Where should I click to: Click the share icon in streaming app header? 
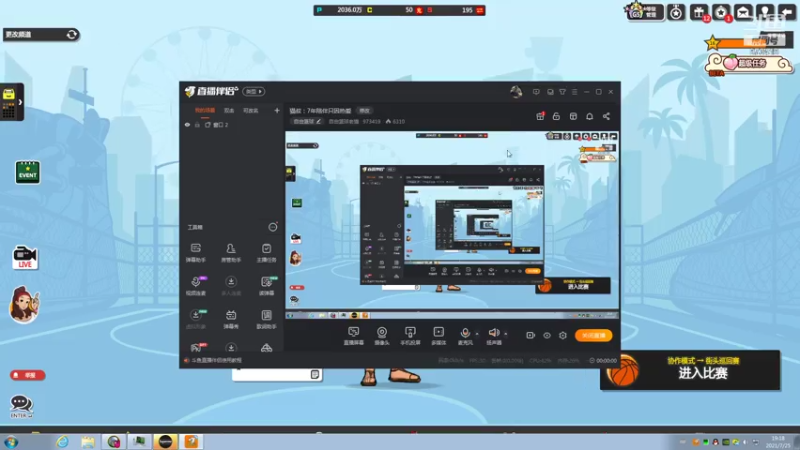click(x=606, y=116)
